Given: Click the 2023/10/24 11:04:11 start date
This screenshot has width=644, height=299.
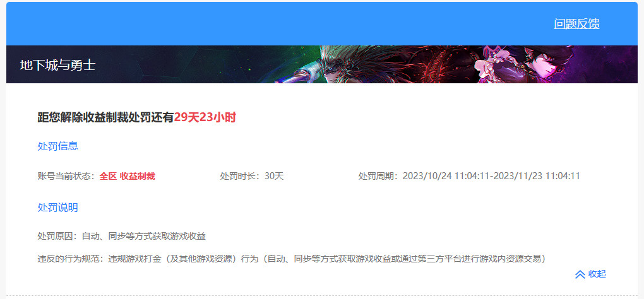Looking at the screenshot, I should point(445,176).
